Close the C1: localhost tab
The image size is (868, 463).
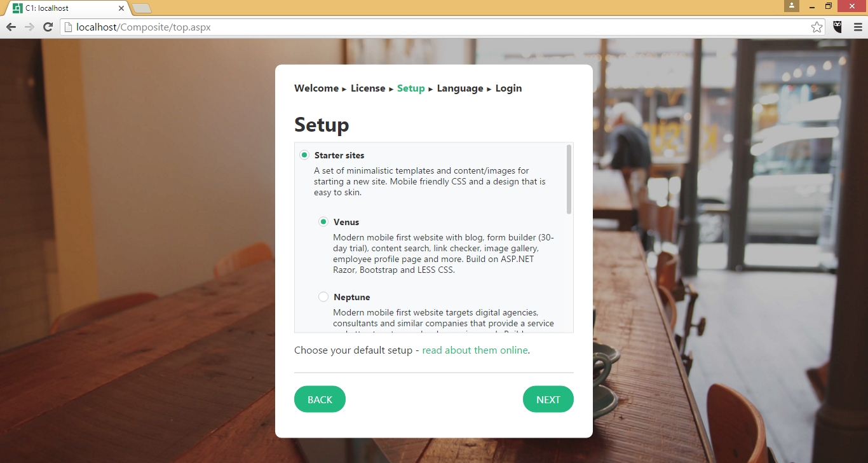tap(121, 8)
